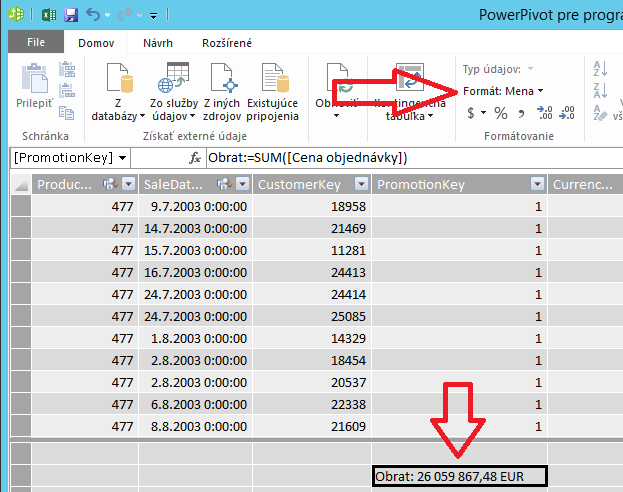Click select-all corner of the grid
This screenshot has width=623, height=492.
(21, 184)
